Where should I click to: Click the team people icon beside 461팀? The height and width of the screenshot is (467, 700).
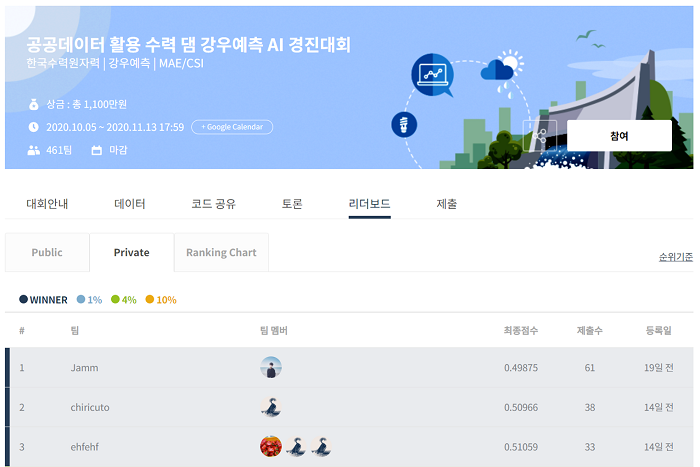(x=33, y=150)
